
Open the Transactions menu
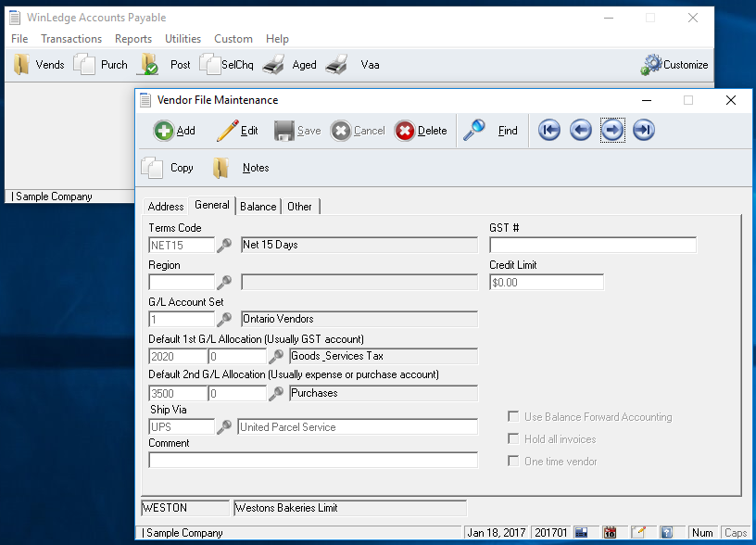71,39
